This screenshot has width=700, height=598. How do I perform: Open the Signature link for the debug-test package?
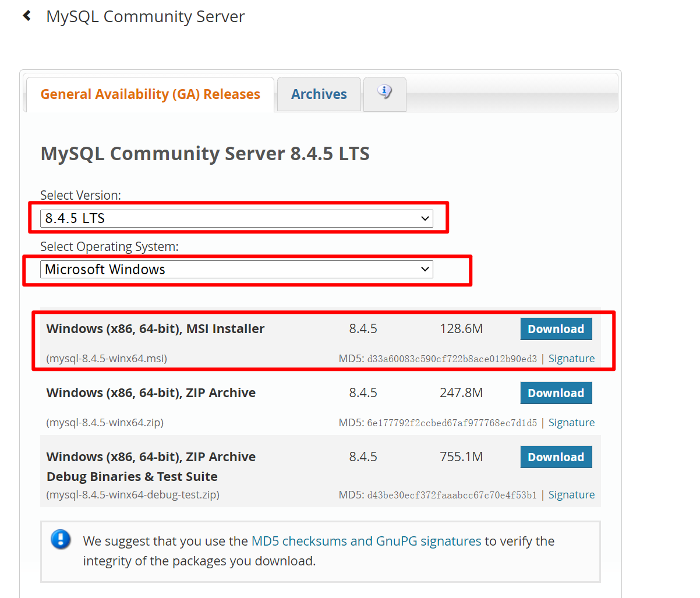click(x=571, y=494)
